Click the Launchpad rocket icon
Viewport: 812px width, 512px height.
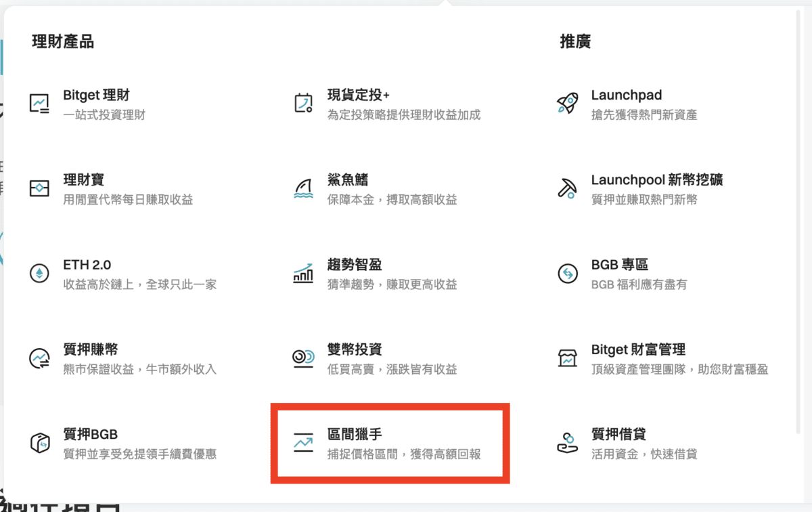tap(567, 104)
